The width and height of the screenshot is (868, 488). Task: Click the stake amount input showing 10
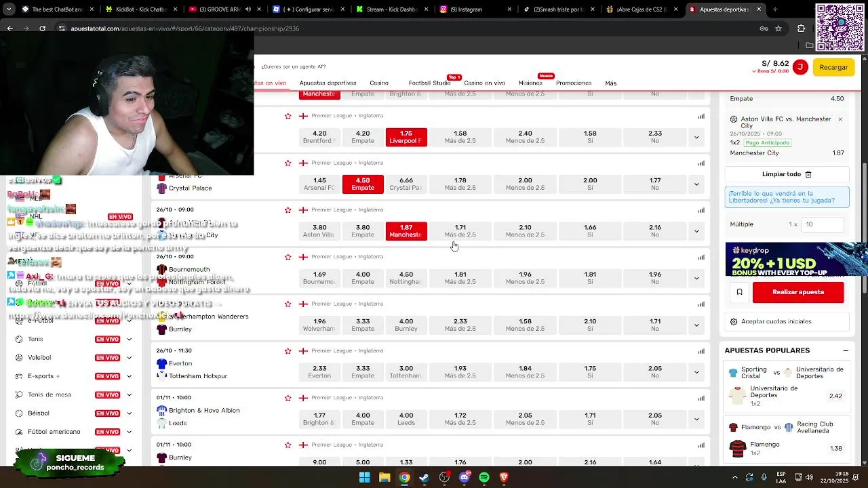pos(823,224)
